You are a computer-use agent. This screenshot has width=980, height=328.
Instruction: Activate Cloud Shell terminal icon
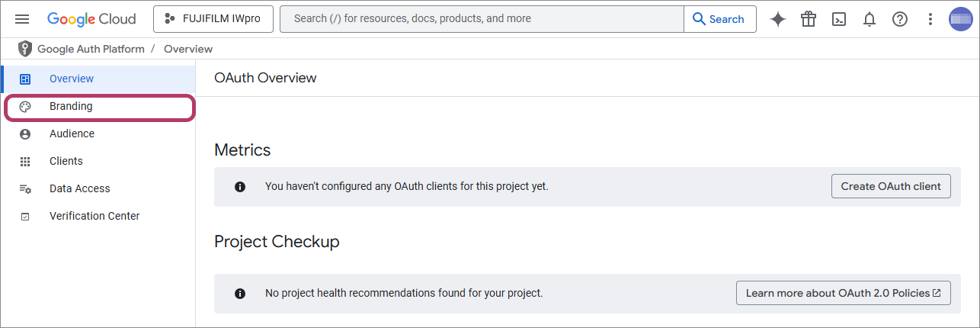tap(839, 19)
